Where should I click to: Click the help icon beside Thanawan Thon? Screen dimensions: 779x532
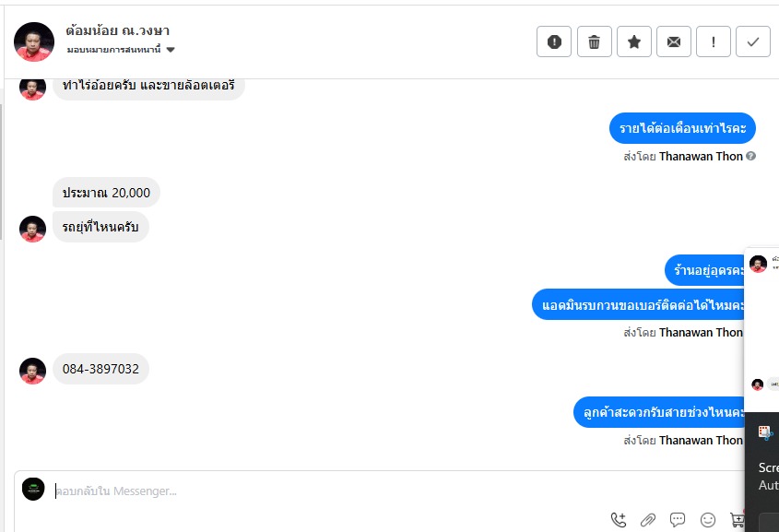[x=751, y=156]
